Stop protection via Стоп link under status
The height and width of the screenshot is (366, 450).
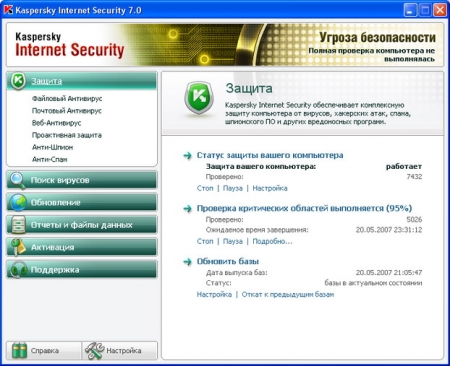[x=205, y=188]
